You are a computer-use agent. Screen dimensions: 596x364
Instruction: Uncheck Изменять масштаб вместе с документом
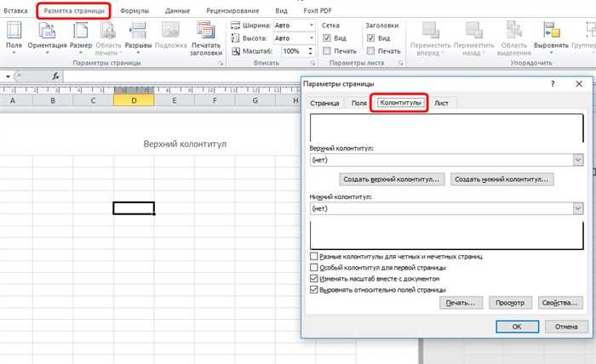314,279
